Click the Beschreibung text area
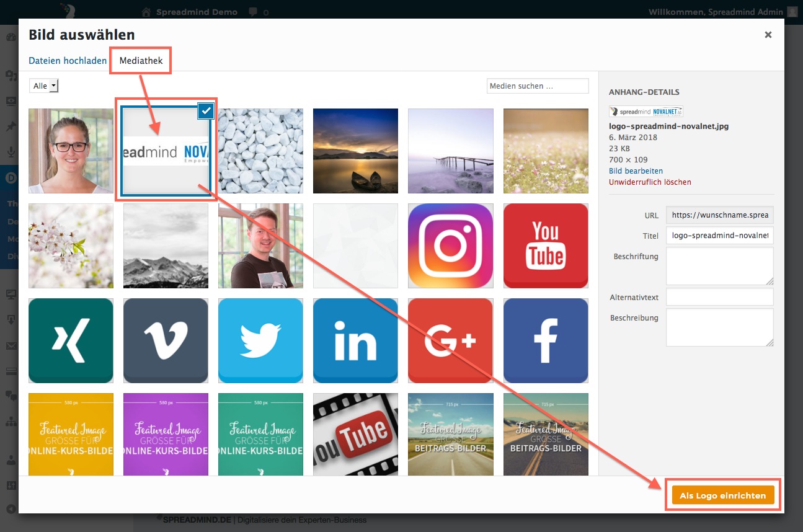803x532 pixels. (x=720, y=327)
